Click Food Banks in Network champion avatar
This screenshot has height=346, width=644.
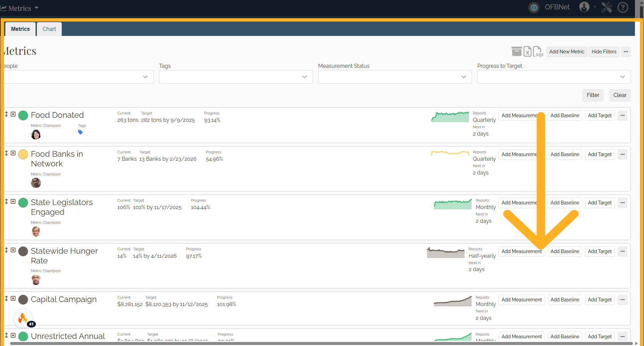[36, 183]
